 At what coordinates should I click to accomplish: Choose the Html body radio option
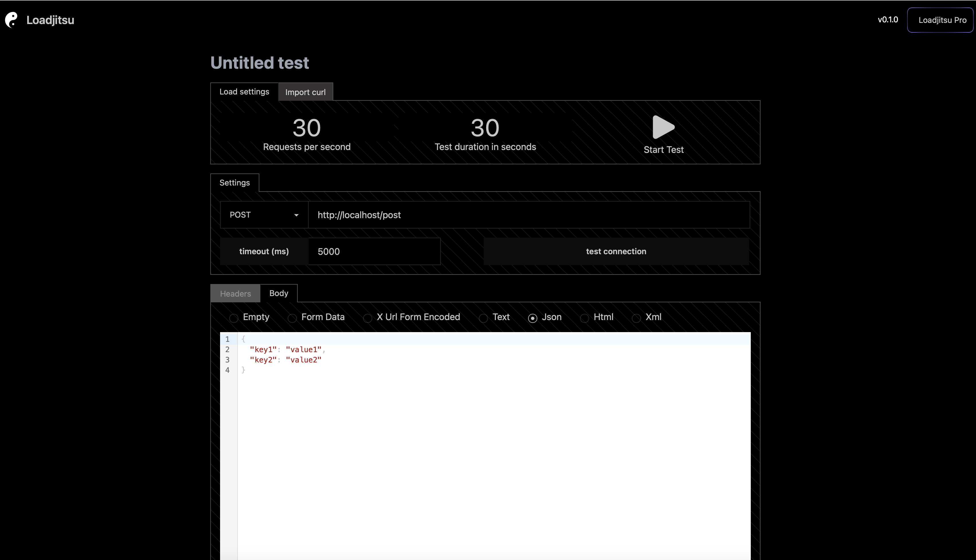click(584, 318)
